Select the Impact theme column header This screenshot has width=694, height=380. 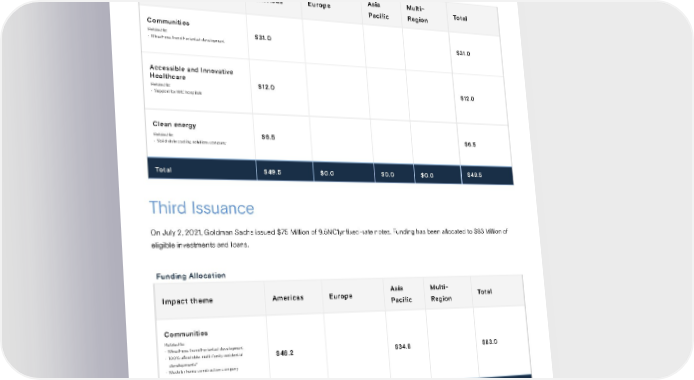(x=187, y=301)
